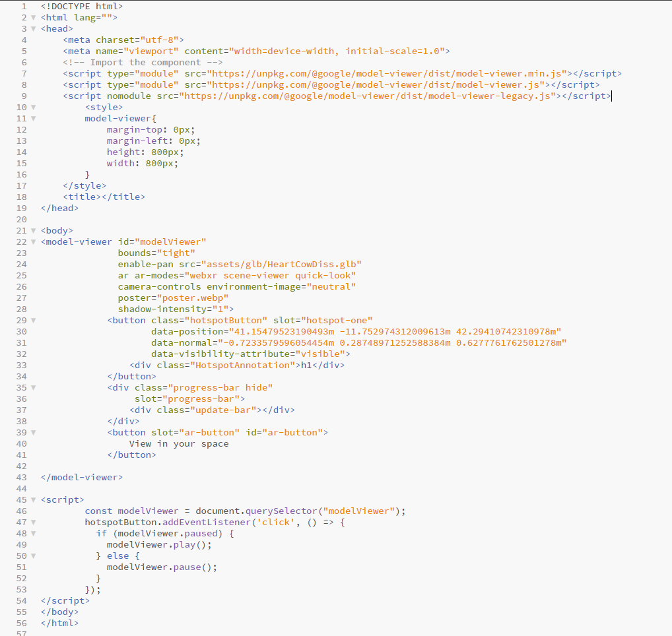Collapse the html tag fold arrow on line 2
672x636 pixels.
[33, 18]
